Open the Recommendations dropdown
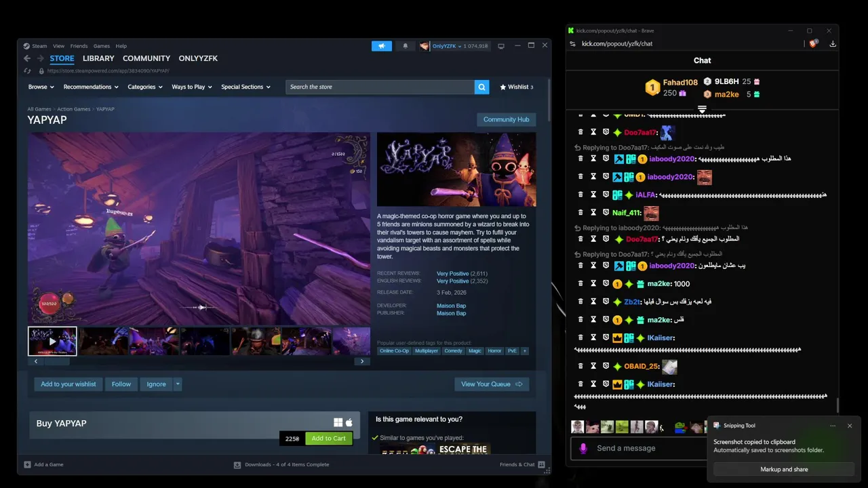The image size is (868, 488). [x=91, y=87]
